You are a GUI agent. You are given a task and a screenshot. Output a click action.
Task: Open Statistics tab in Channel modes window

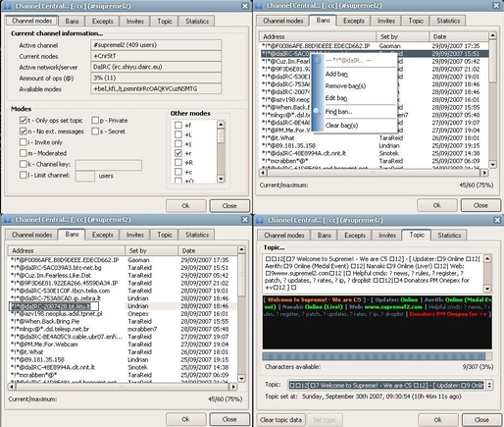(197, 22)
